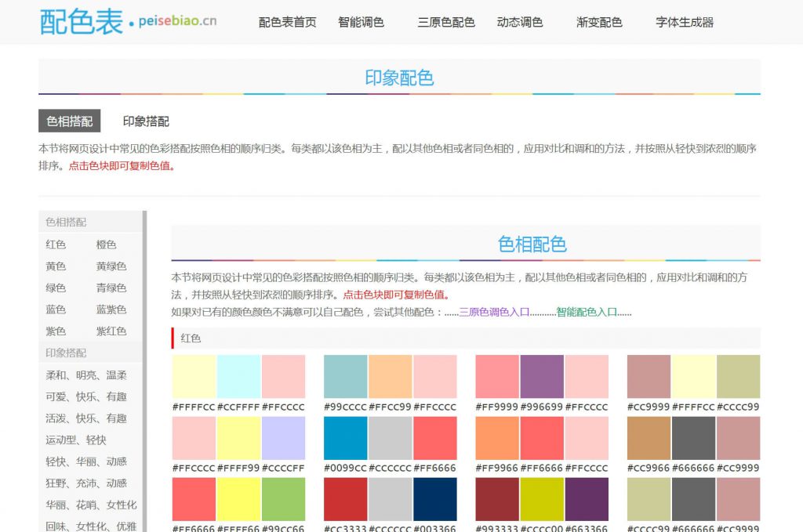Copy the #FFFFCC color swatch
Screen dimensions: 803x532
coord(194,375)
